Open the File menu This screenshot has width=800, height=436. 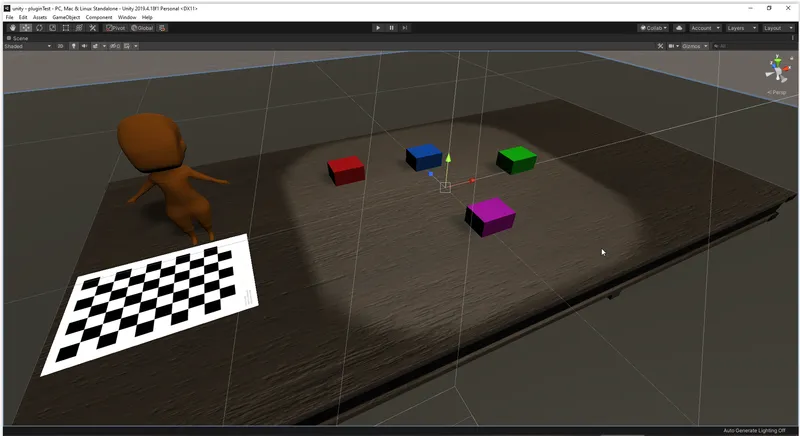tap(9, 17)
